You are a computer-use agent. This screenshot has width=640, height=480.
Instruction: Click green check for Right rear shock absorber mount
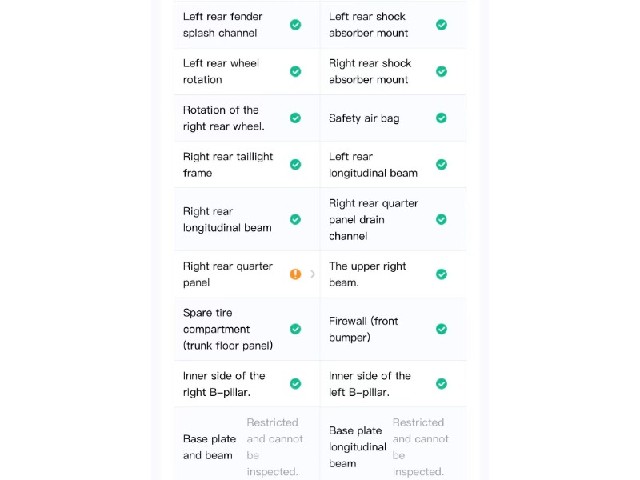441,71
